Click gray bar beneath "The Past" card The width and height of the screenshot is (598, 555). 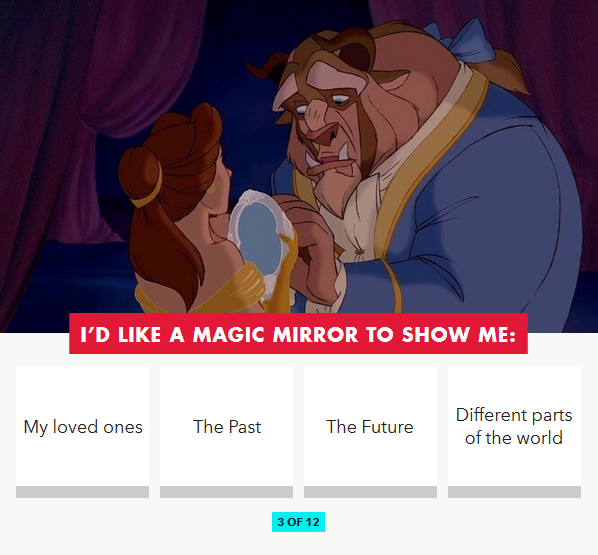[227, 492]
